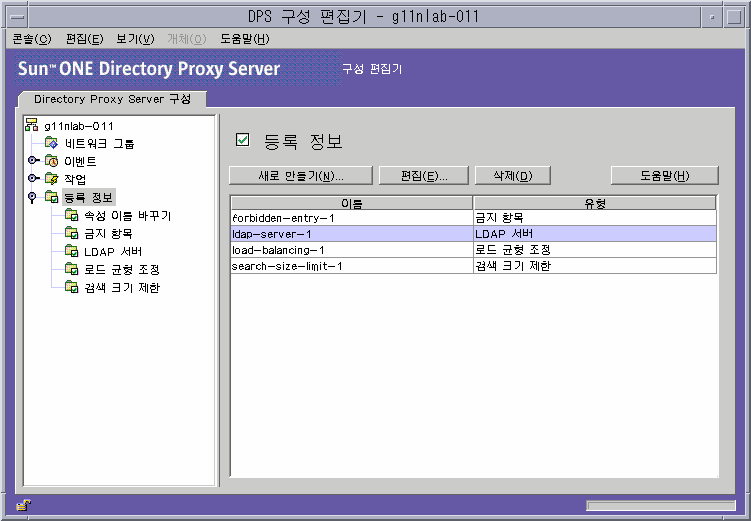Screen dimensions: 751x521
Task: Open the 보기(V) menu
Action: coord(135,39)
